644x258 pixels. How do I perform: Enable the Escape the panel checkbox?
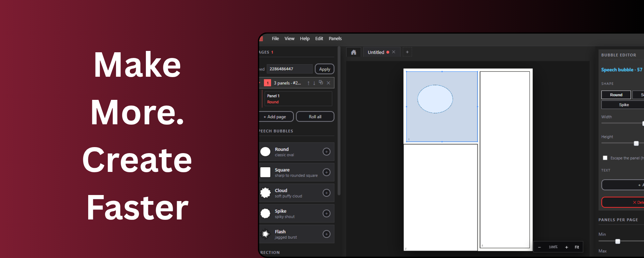click(605, 158)
